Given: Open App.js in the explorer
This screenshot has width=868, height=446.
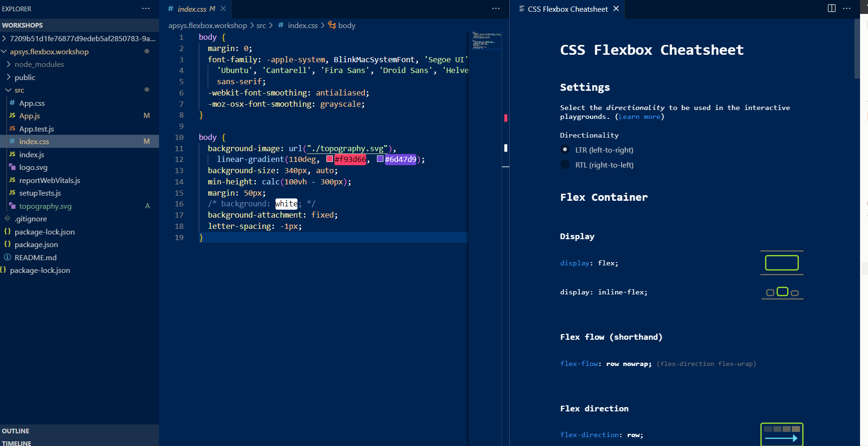Looking at the screenshot, I should [x=29, y=116].
